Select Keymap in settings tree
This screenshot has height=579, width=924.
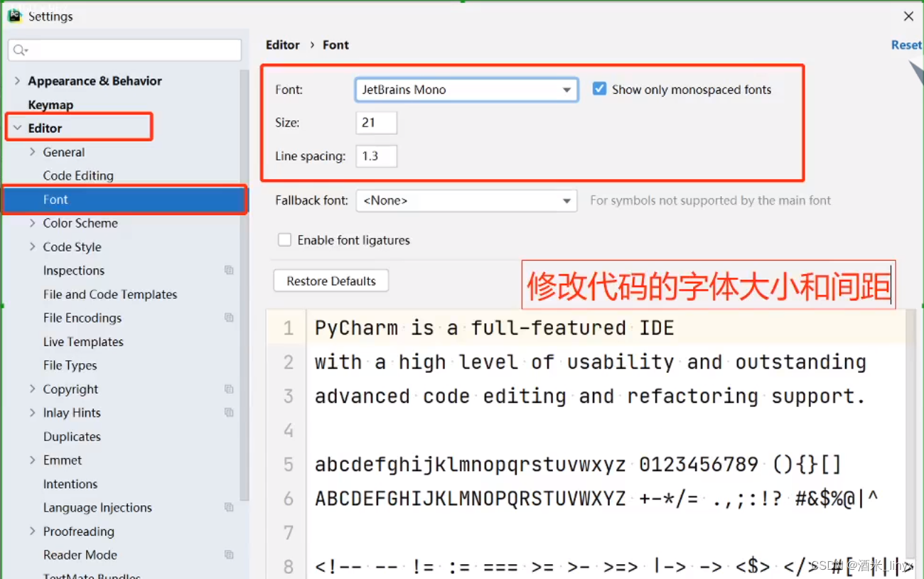pos(50,104)
